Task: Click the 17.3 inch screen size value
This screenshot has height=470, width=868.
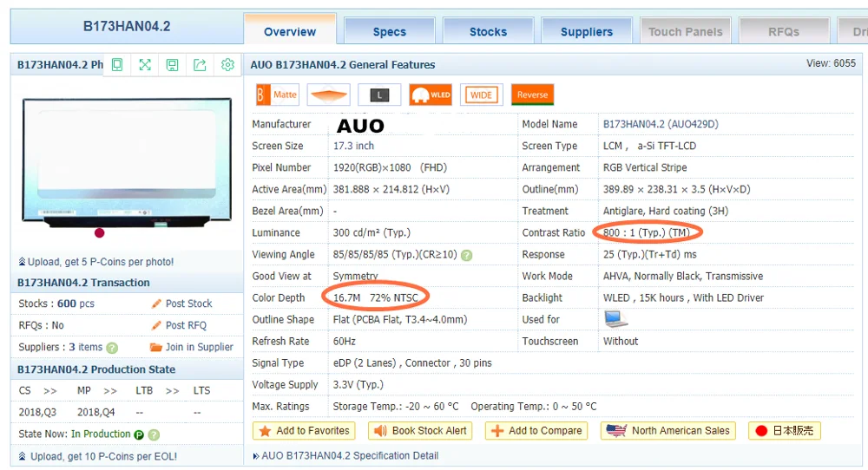Action: [x=353, y=146]
